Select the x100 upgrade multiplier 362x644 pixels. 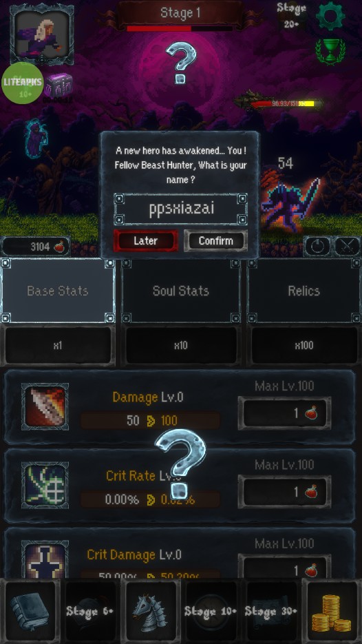pyautogui.click(x=304, y=345)
